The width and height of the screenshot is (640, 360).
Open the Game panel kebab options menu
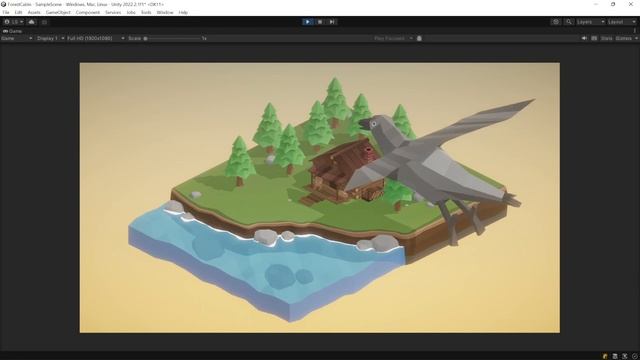635,31
